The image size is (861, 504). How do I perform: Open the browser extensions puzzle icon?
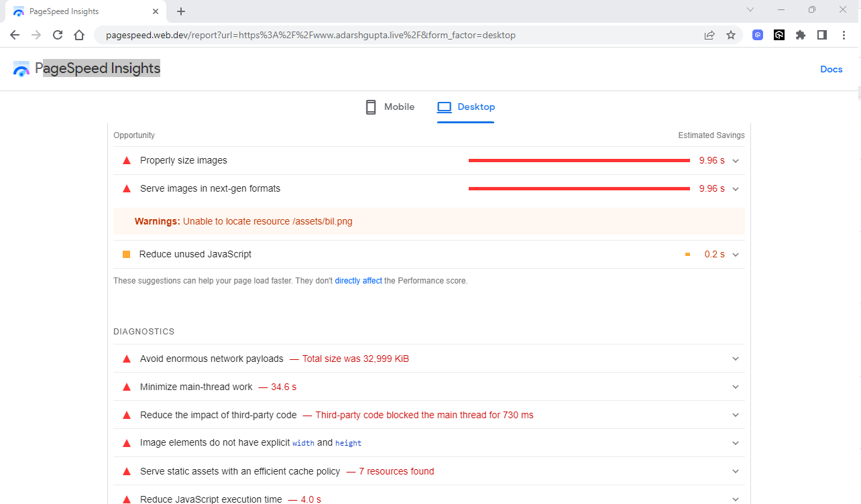(801, 34)
